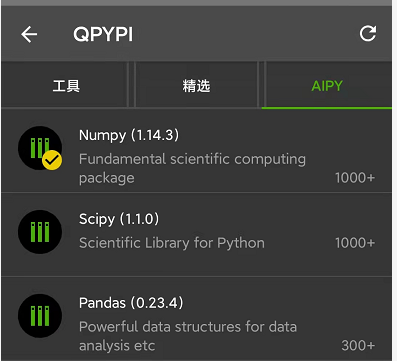Open the Numpy package icon

[40, 148]
